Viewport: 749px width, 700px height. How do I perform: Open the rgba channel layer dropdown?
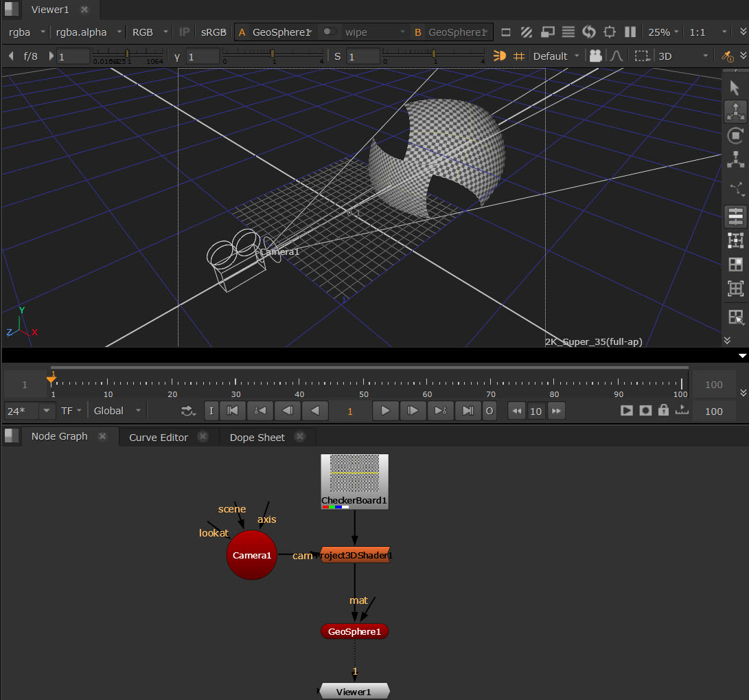tap(27, 32)
